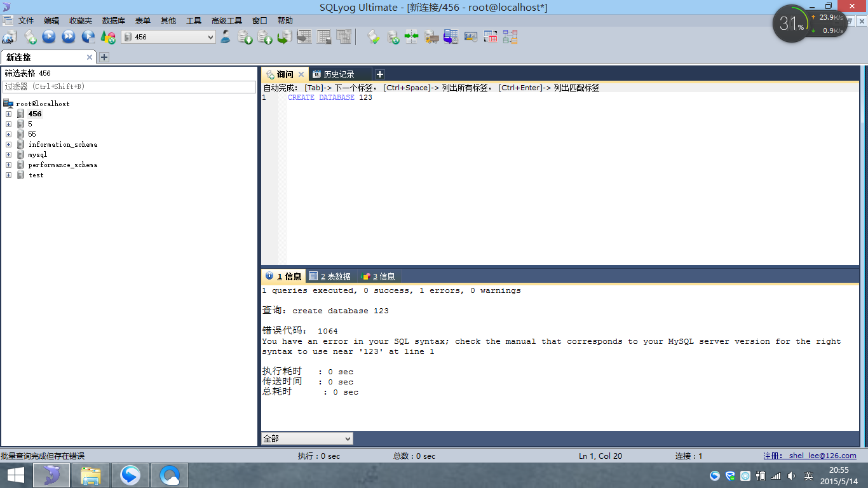Click the data migration truck icon
The height and width of the screenshot is (488, 868).
(431, 37)
